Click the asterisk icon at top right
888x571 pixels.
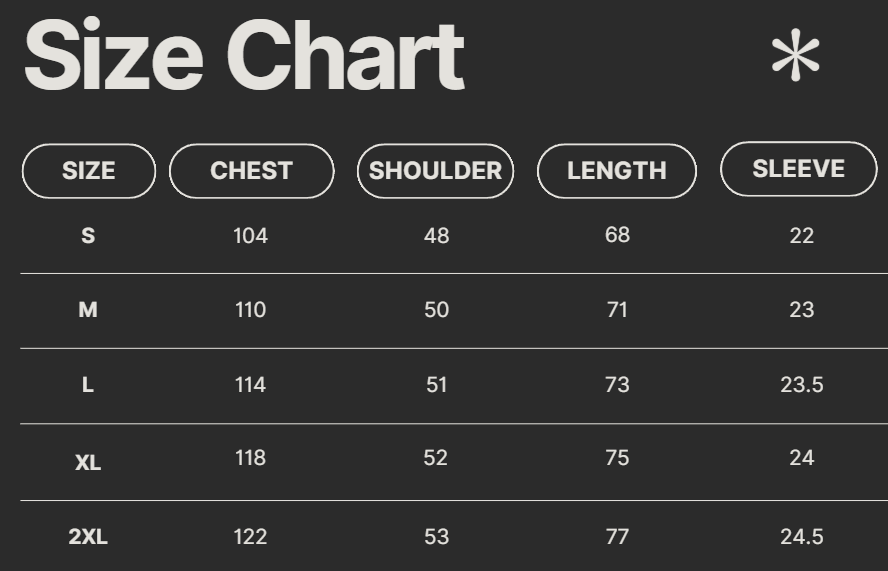[x=796, y=57]
